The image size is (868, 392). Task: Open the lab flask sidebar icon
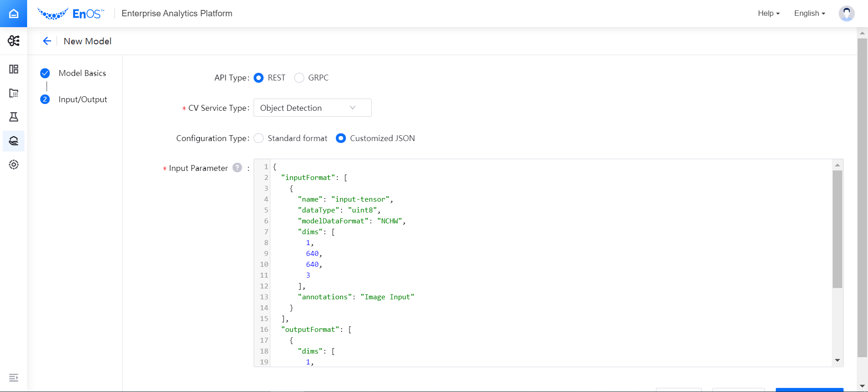click(x=14, y=117)
